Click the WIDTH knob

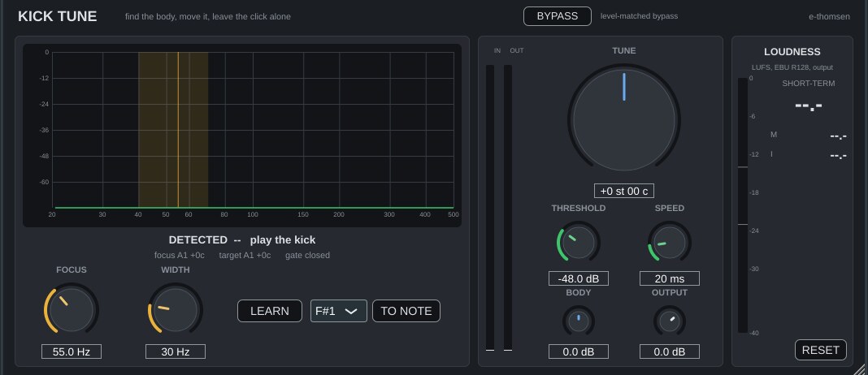point(176,309)
